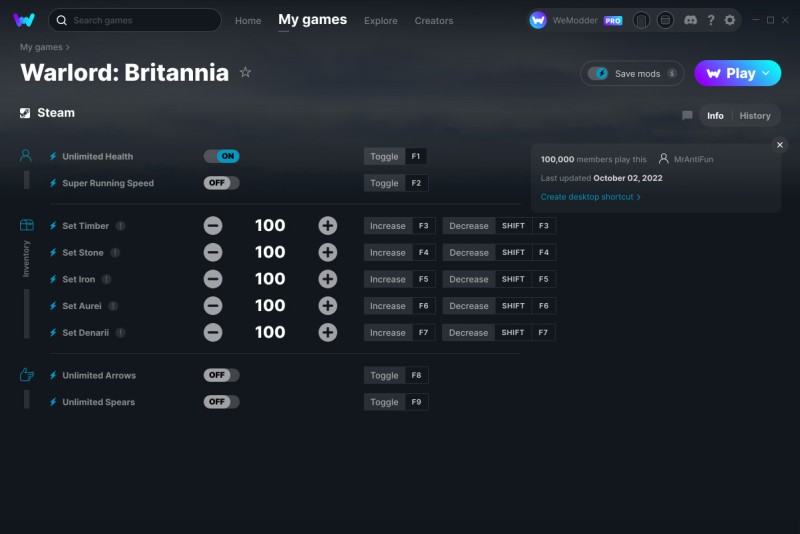Turn off Unlimited Health toggle
Image resolution: width=800 pixels, height=534 pixels.
tap(221, 156)
